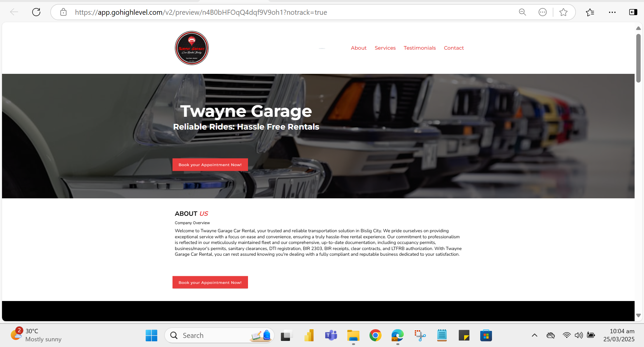Click the taskbar Search box
The image size is (644, 347).
coord(219,335)
